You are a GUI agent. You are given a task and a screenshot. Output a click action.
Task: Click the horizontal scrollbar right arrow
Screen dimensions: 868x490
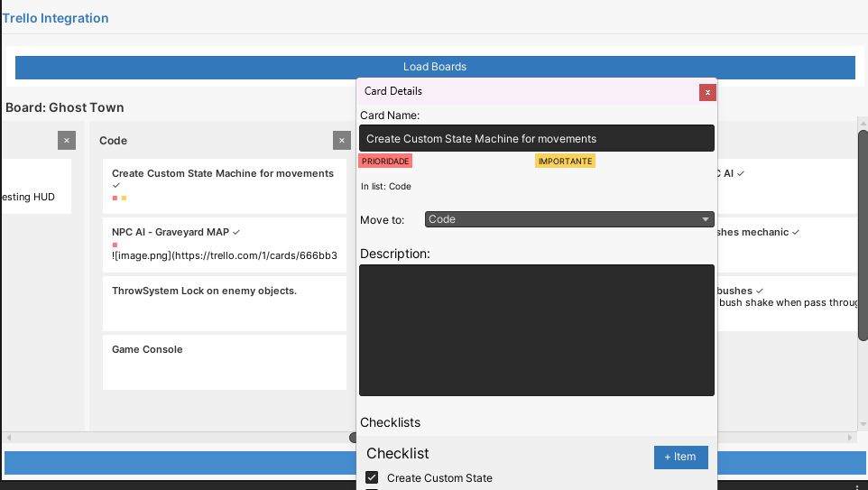click(850, 438)
